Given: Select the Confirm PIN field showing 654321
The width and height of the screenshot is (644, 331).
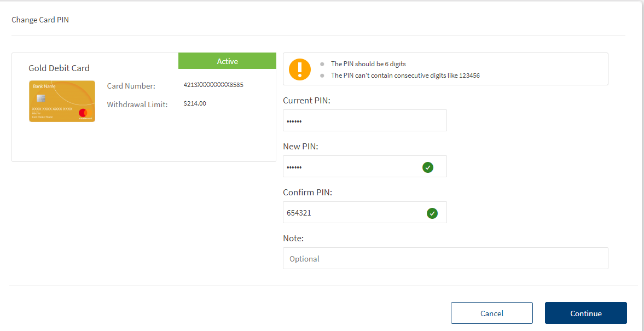Looking at the screenshot, I should 350,213.
